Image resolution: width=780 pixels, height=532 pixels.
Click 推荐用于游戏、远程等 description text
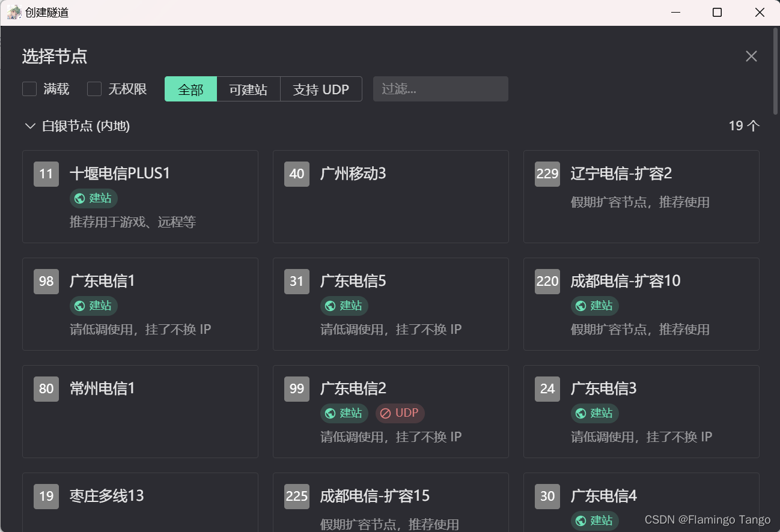tap(133, 222)
